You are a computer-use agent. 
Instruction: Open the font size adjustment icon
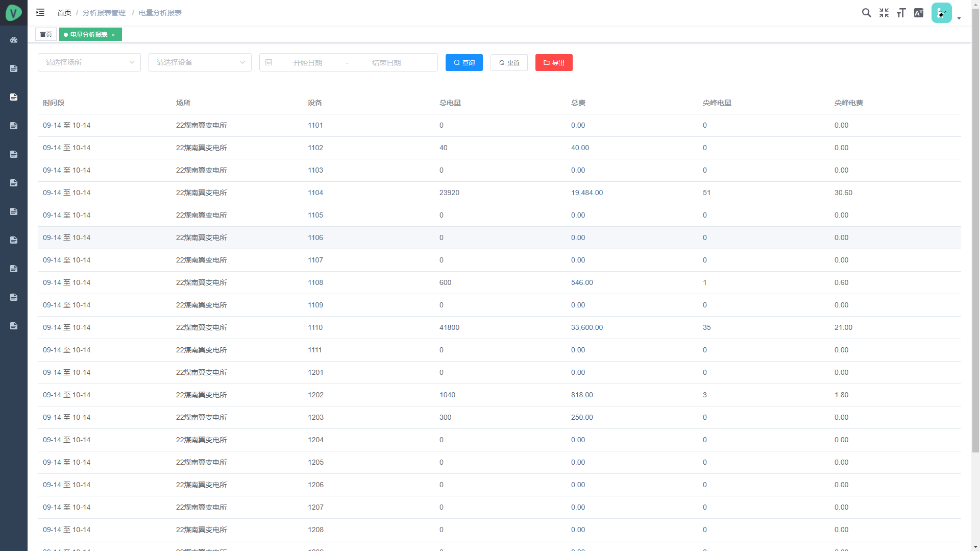901,13
